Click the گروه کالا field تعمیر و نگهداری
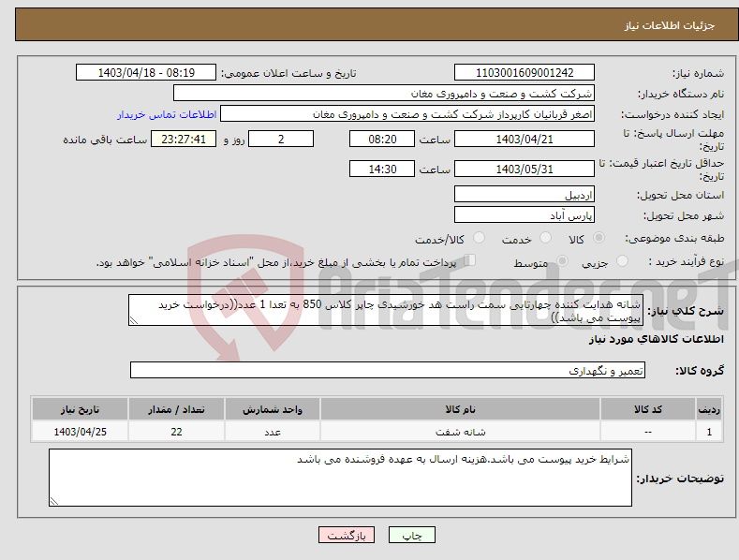The height and width of the screenshot is (560, 739). (x=388, y=371)
